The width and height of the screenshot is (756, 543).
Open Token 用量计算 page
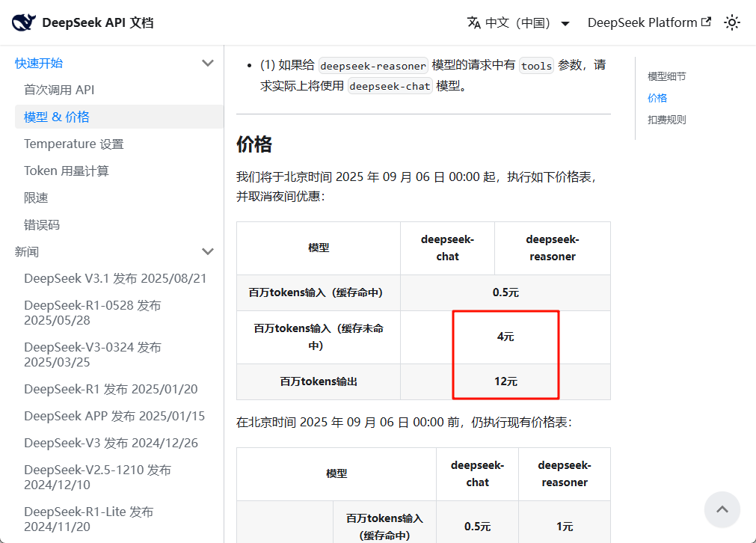67,171
